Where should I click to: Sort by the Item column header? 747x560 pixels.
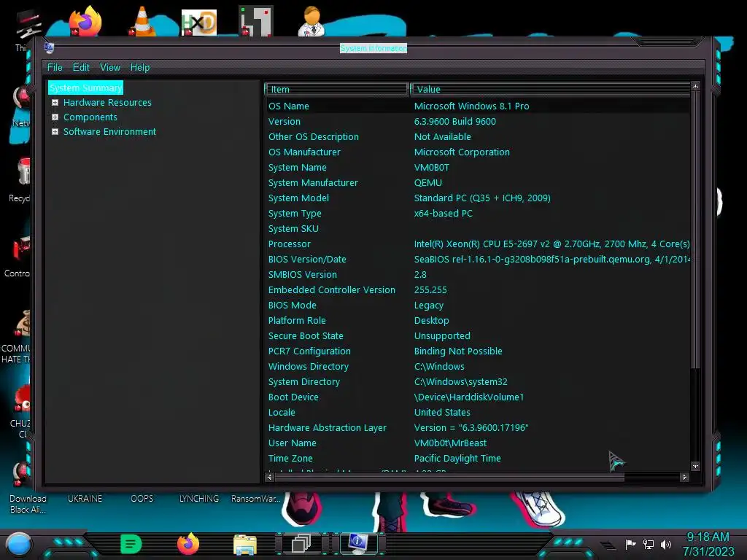pyautogui.click(x=336, y=89)
